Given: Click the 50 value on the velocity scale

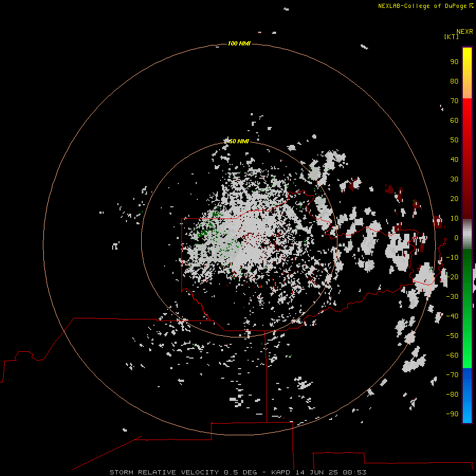Looking at the screenshot, I should [x=454, y=140].
